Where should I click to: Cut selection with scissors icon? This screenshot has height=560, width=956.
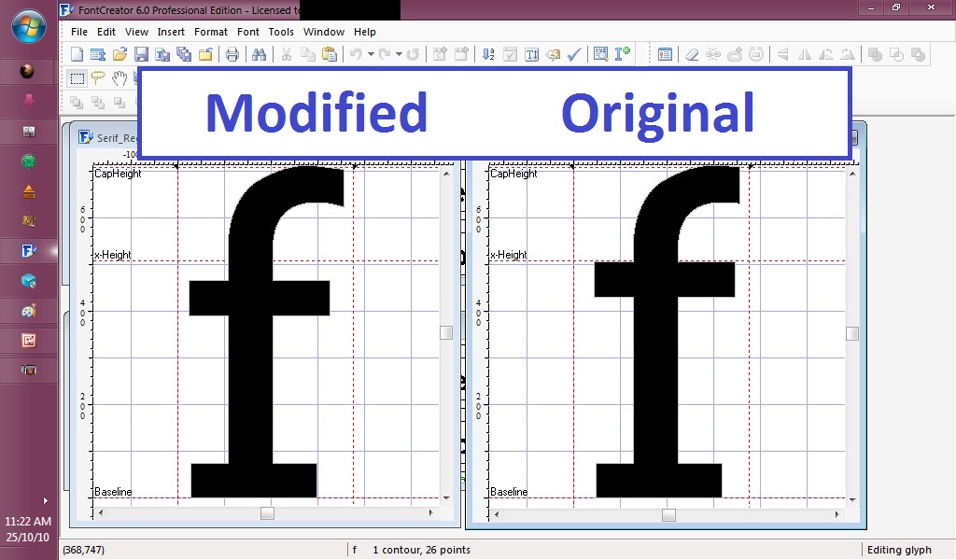click(x=286, y=55)
